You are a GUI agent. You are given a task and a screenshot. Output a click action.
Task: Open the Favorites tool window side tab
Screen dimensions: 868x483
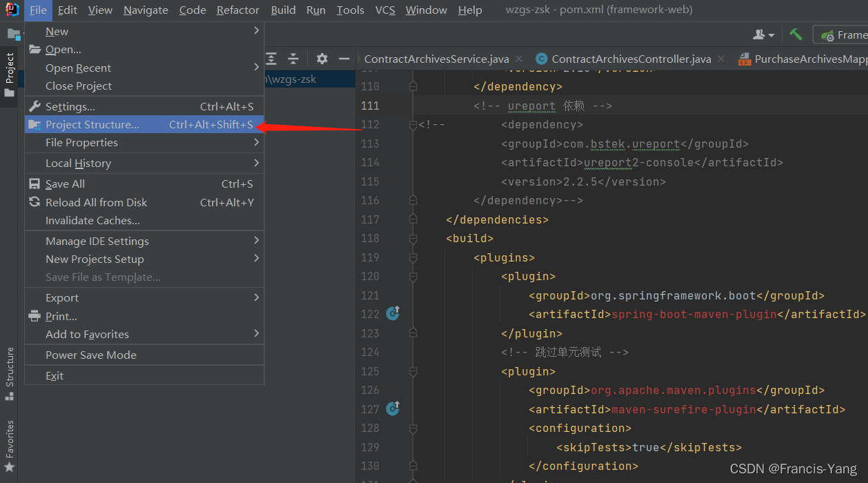tap(9, 446)
